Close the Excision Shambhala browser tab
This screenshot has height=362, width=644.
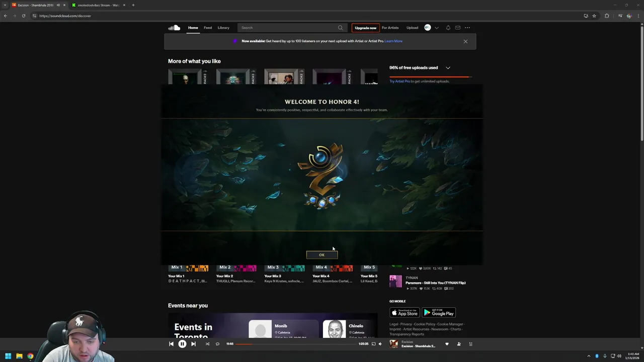tap(64, 5)
